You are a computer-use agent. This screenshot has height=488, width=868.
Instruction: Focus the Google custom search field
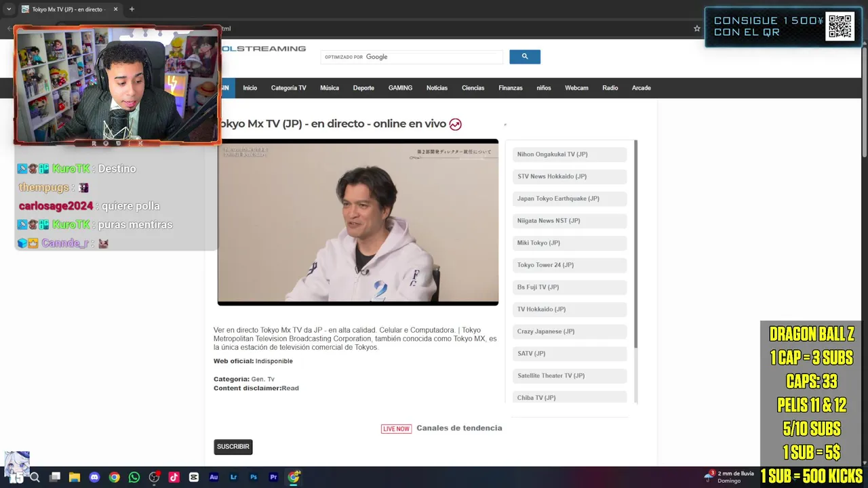coord(412,57)
